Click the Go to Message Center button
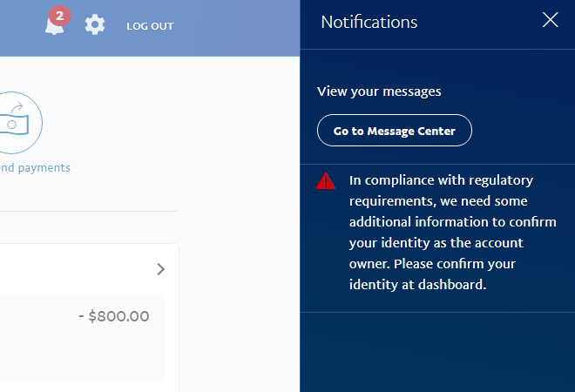The image size is (575, 392). (394, 131)
